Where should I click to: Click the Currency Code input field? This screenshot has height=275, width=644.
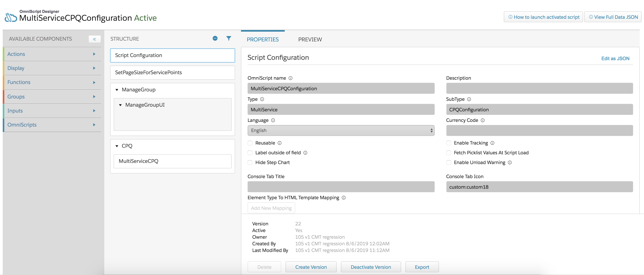tap(540, 130)
